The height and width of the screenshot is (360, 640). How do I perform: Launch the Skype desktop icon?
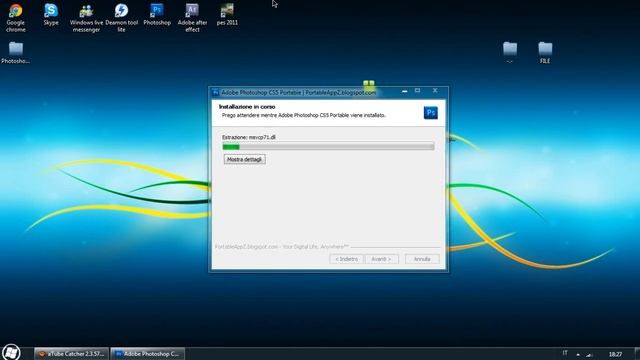click(51, 15)
